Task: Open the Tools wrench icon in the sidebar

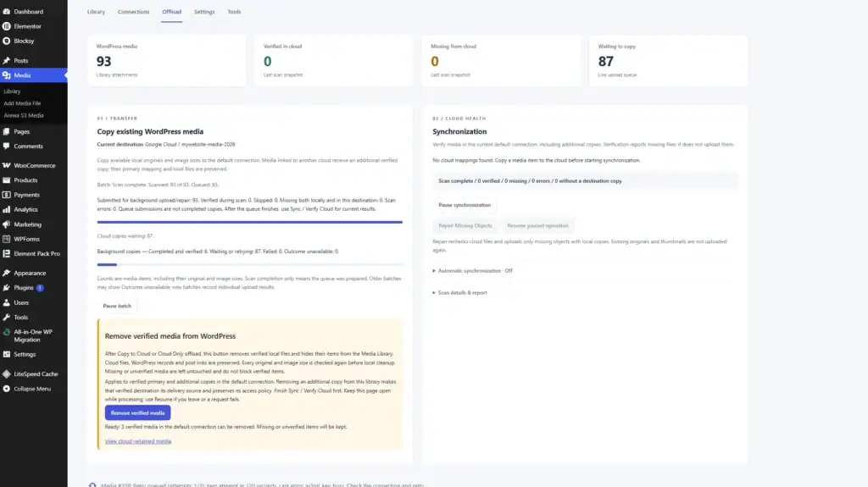Action: pyautogui.click(x=6, y=317)
